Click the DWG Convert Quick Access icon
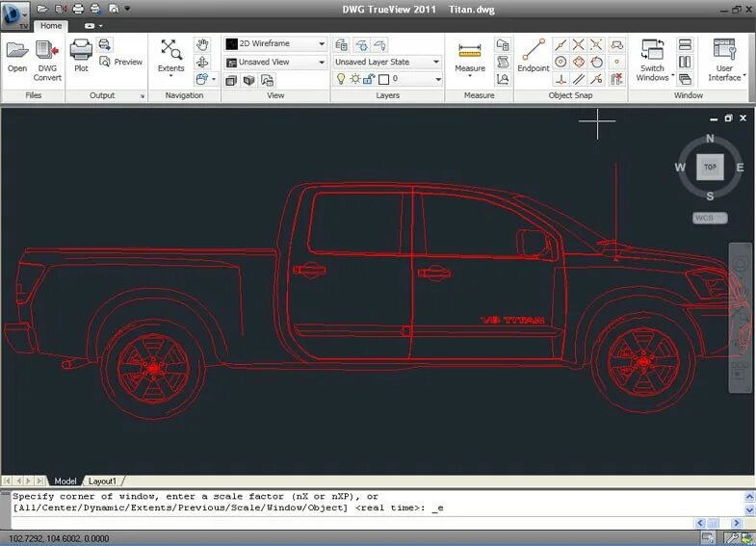Viewport: 756px width, 546px height. coord(61,9)
